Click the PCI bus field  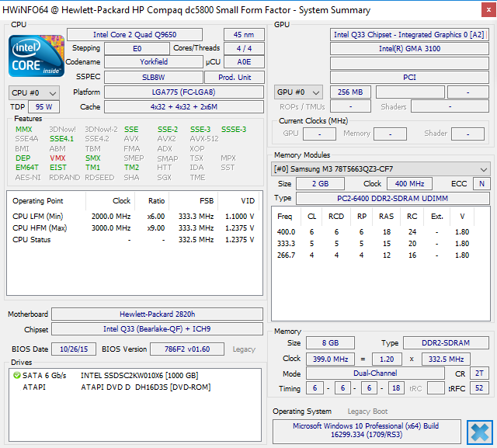[409, 78]
